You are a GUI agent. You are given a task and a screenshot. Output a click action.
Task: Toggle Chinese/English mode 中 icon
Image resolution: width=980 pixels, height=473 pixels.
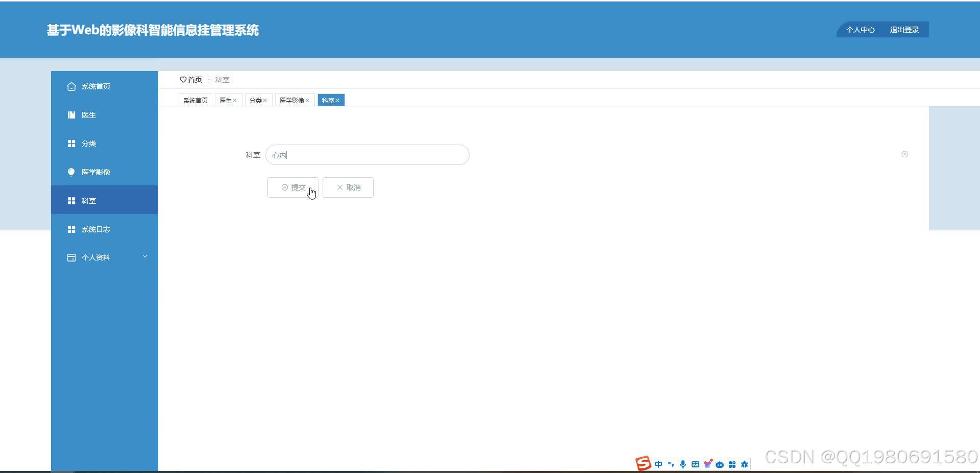click(x=658, y=464)
